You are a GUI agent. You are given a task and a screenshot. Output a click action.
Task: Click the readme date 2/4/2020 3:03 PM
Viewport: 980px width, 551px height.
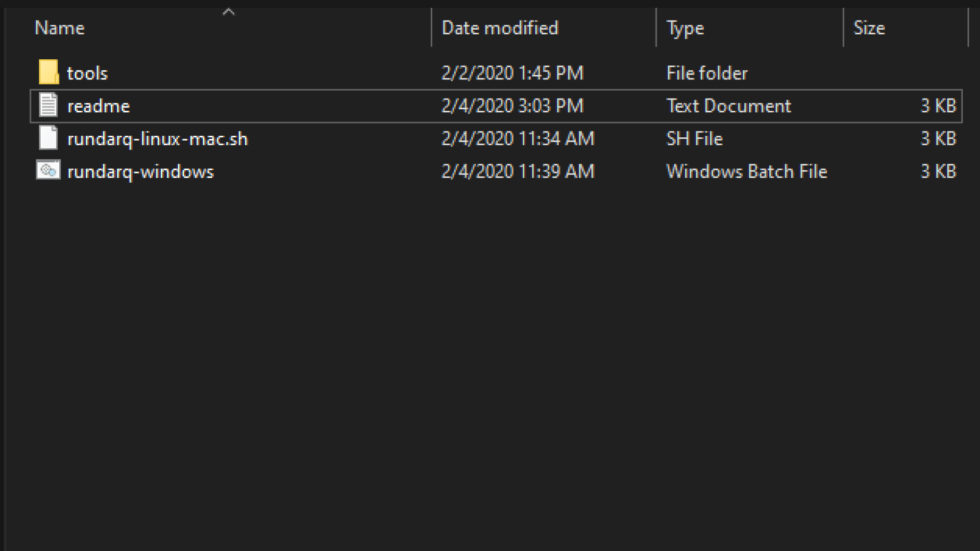coord(513,106)
